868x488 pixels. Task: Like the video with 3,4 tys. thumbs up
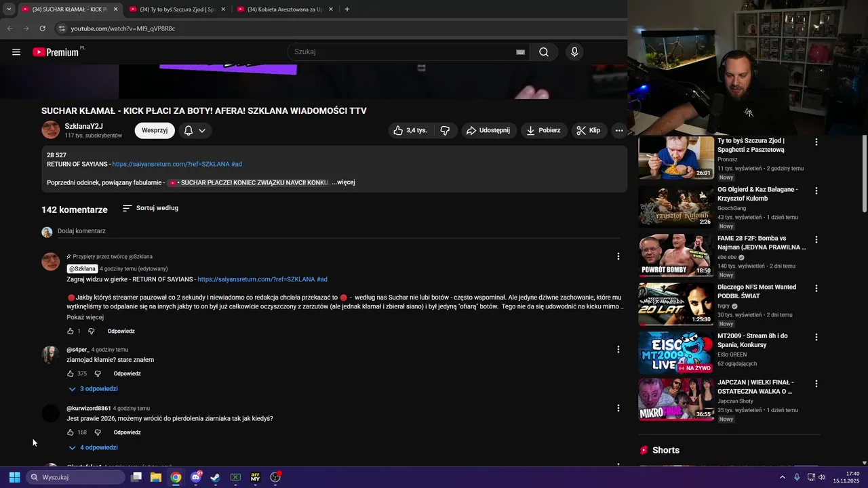tap(410, 130)
